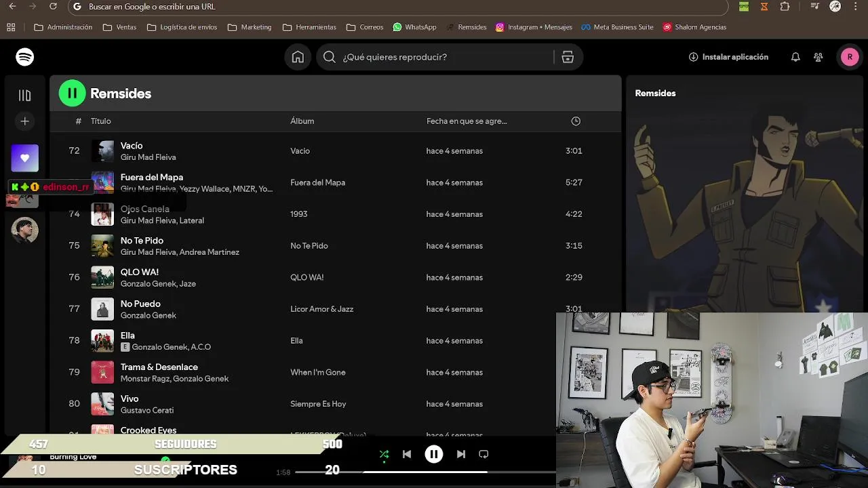Open Remsides bookmark
This screenshot has height=488, width=868.
(466, 27)
